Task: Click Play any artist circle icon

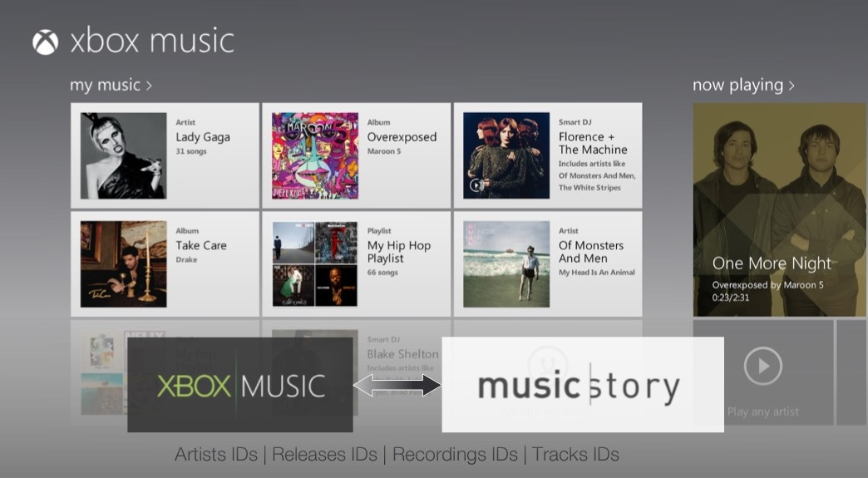Action: [x=762, y=367]
